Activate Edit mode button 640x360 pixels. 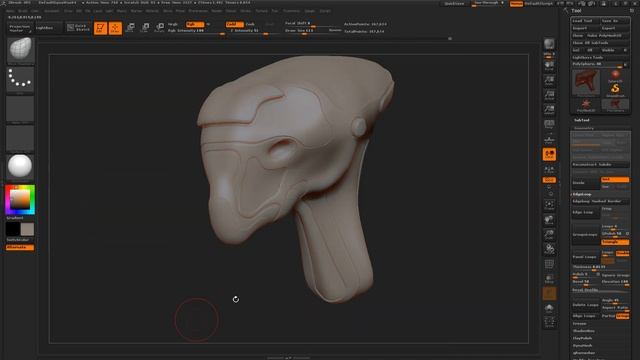100,28
